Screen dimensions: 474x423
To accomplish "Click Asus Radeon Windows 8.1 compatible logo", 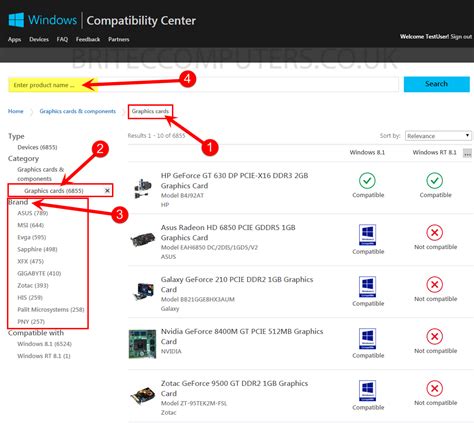I will pos(367,235).
